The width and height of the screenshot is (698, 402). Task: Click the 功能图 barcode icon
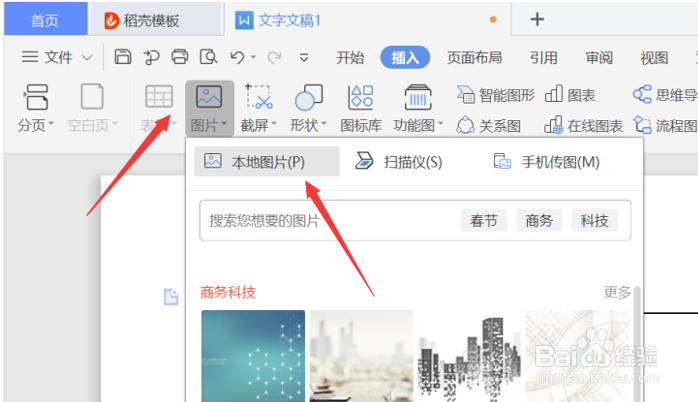point(418,97)
